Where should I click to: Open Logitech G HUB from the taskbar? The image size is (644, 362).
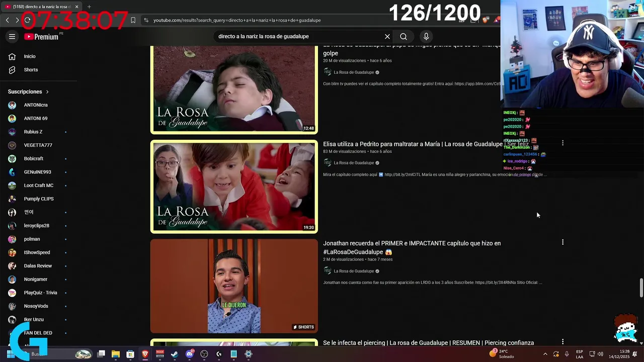point(219,354)
